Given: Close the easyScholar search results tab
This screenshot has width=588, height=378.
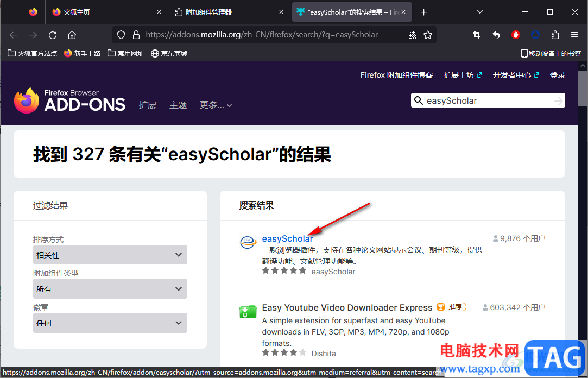Looking at the screenshot, I should pos(403,12).
